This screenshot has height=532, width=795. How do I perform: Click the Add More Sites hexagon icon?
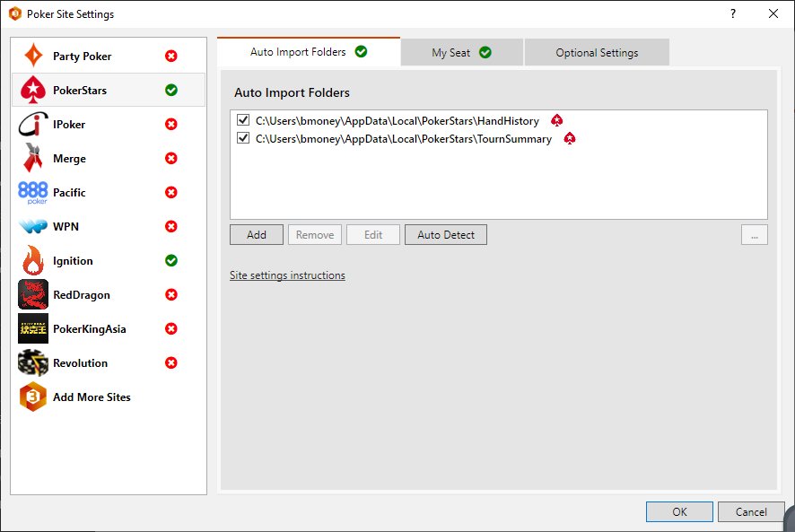point(33,397)
